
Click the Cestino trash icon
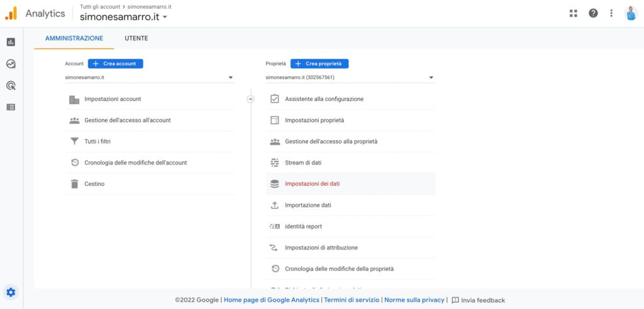point(74,184)
